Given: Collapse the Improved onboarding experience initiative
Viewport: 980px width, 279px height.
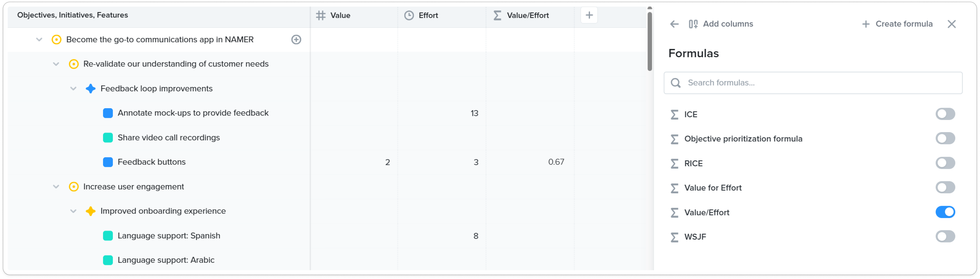Looking at the screenshot, I should pos(73,211).
